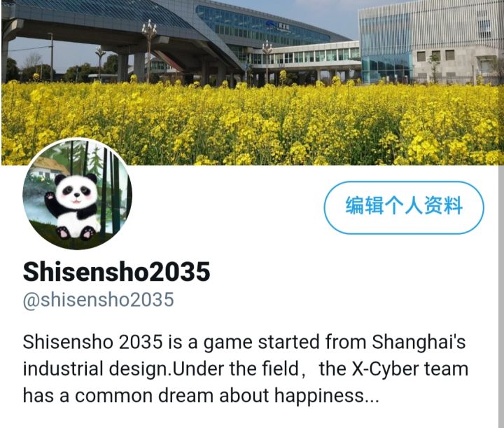Open the panda profile avatar picture
This screenshot has width=504, height=428.
click(77, 194)
